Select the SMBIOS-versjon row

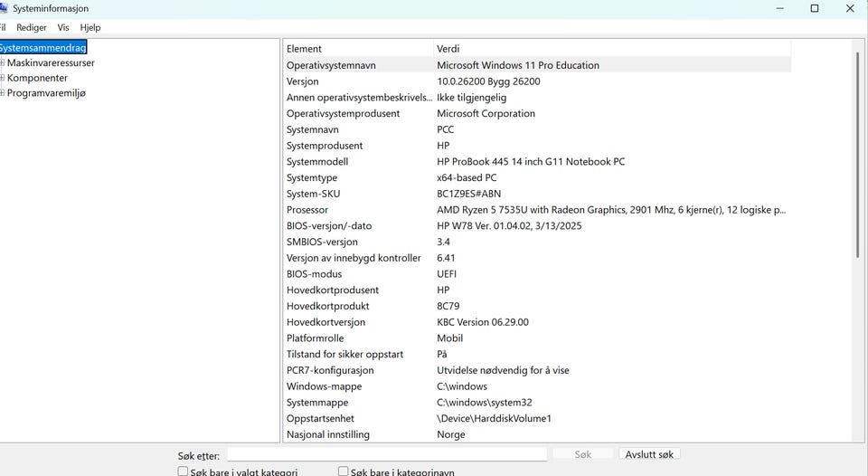point(537,243)
